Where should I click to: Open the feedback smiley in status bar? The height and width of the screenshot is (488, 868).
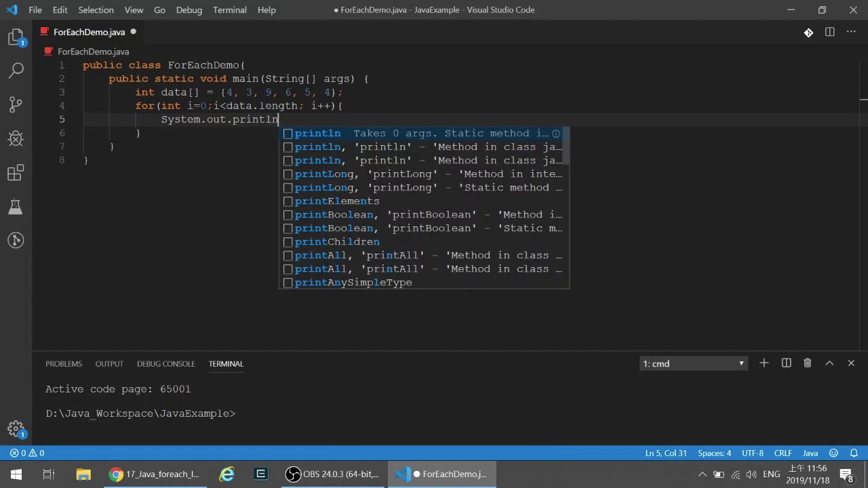[x=833, y=453]
